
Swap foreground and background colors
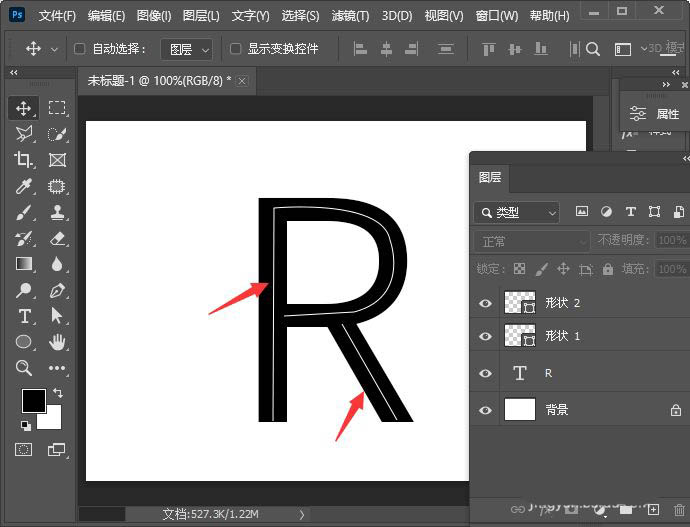58,392
